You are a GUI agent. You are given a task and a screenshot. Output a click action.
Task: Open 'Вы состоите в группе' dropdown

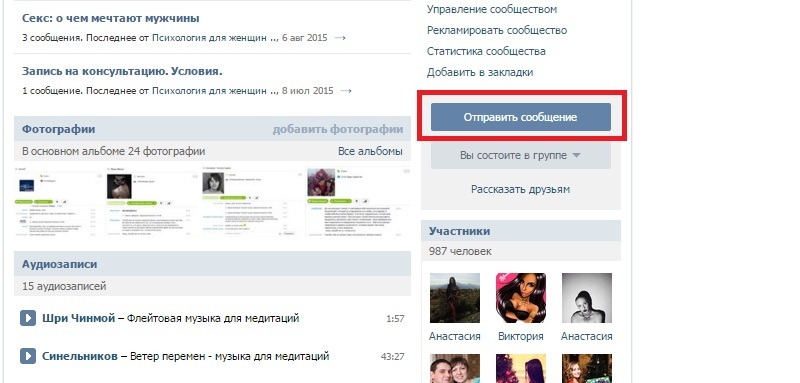point(520,155)
